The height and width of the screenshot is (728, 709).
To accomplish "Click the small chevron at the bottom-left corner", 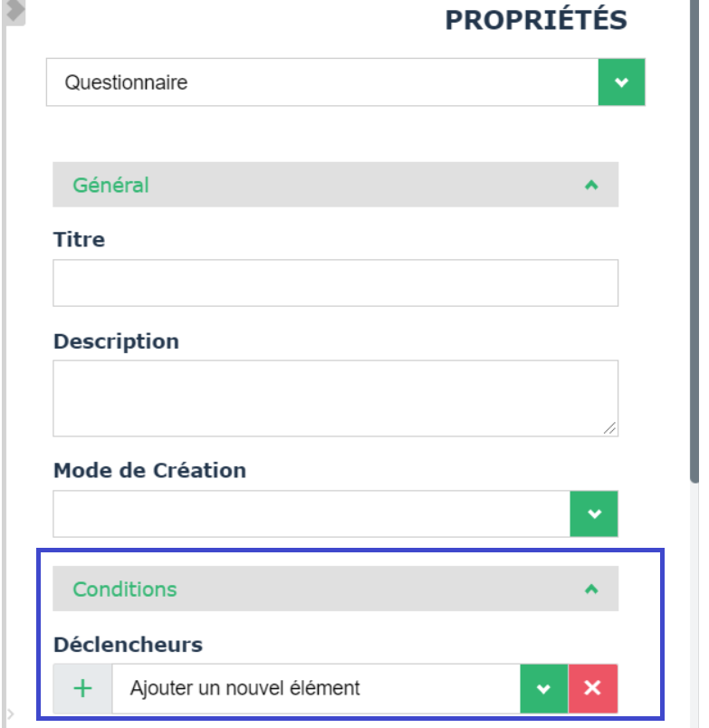I will pos(10,714).
